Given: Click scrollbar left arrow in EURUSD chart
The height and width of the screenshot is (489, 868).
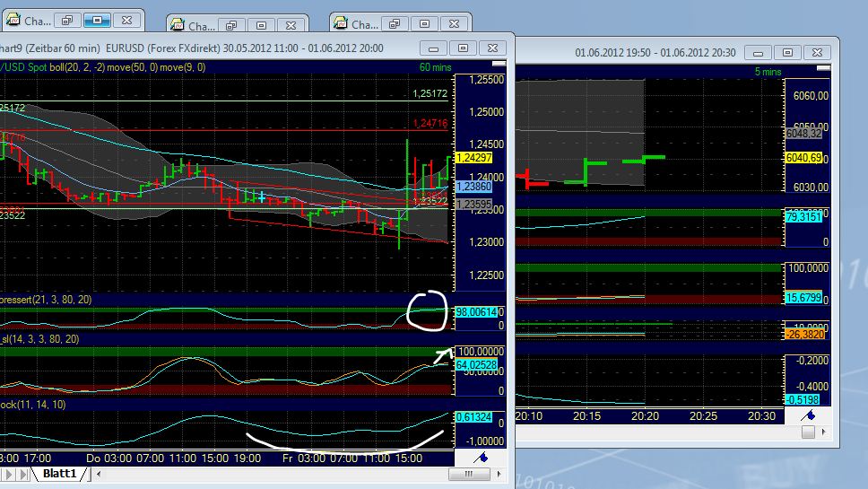Looking at the screenshot, I should tap(99, 474).
